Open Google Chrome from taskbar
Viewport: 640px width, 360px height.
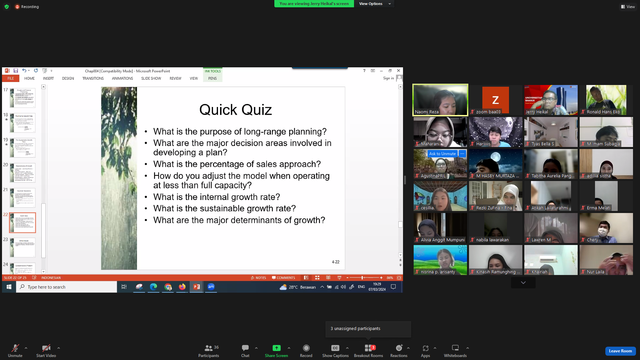tap(168, 287)
